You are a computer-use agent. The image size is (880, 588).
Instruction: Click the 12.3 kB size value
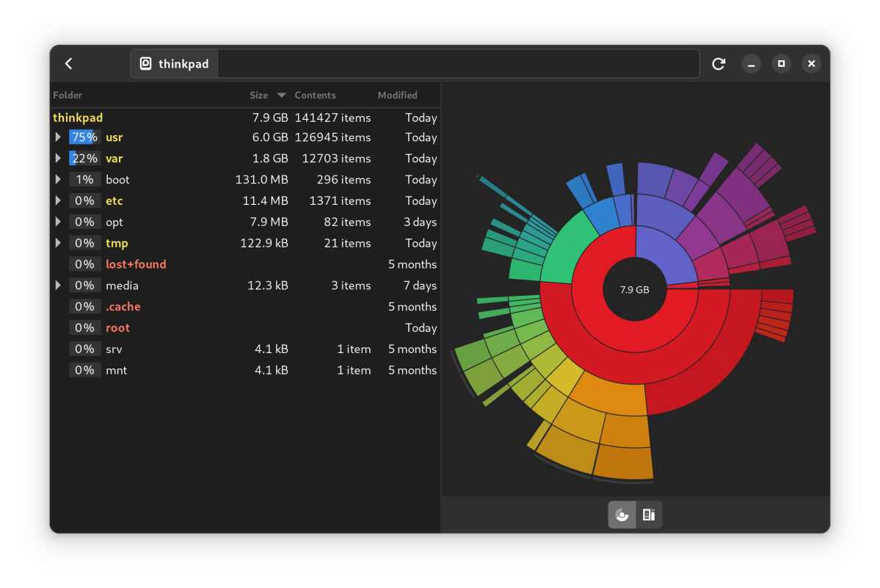268,286
